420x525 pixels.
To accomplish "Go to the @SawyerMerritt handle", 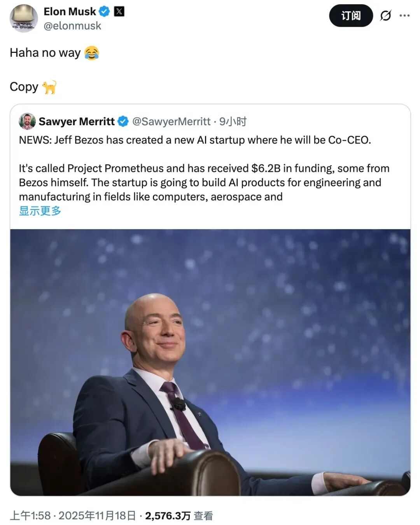I will click(171, 121).
